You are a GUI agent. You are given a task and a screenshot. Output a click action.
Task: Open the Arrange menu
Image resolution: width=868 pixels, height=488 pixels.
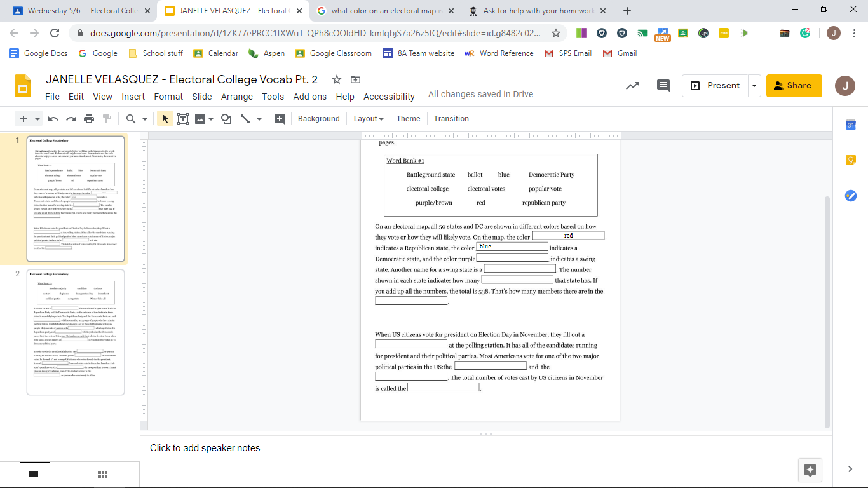coord(236,97)
